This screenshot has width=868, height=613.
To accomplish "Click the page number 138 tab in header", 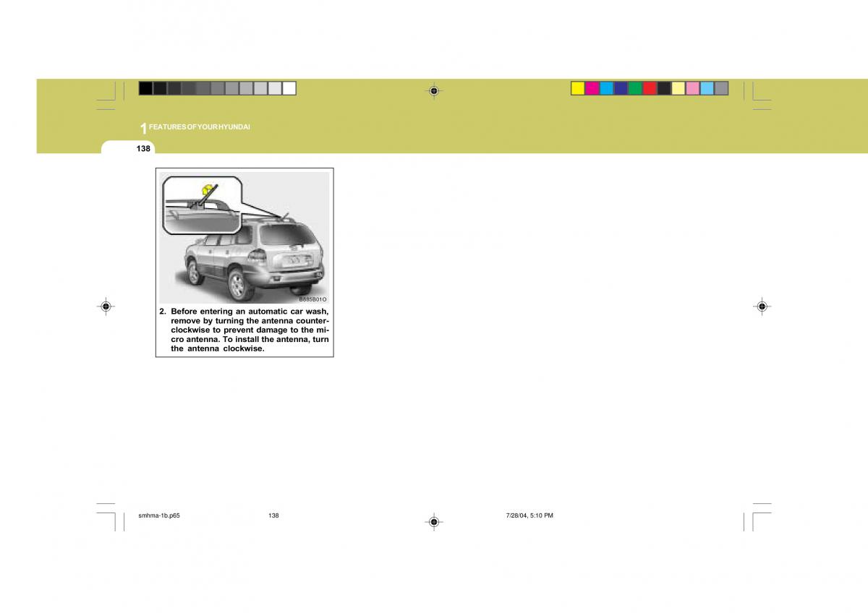I will (x=143, y=148).
